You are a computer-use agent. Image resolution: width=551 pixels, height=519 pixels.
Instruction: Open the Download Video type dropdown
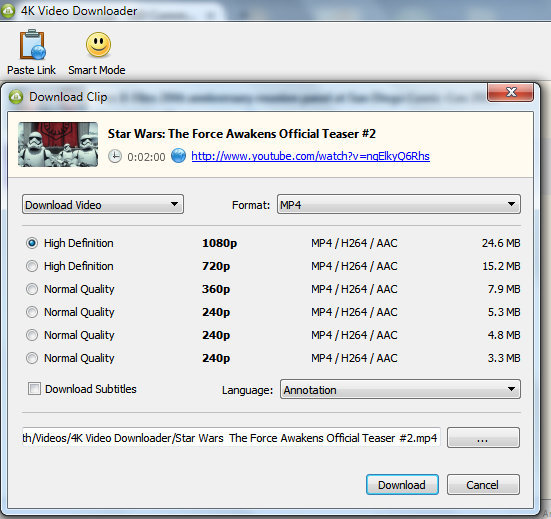tap(103, 204)
